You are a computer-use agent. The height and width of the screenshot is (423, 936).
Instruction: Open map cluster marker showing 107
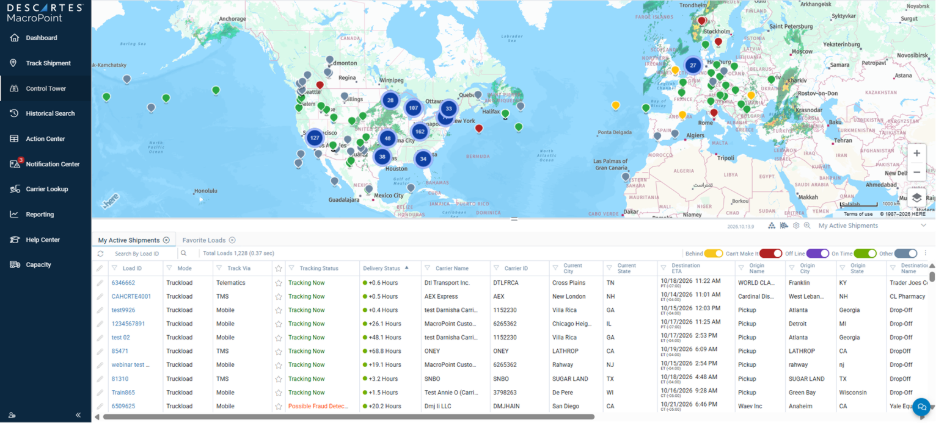click(413, 108)
